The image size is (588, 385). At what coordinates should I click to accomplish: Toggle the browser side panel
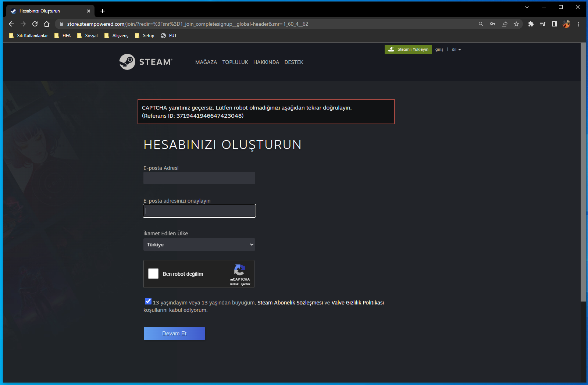554,24
